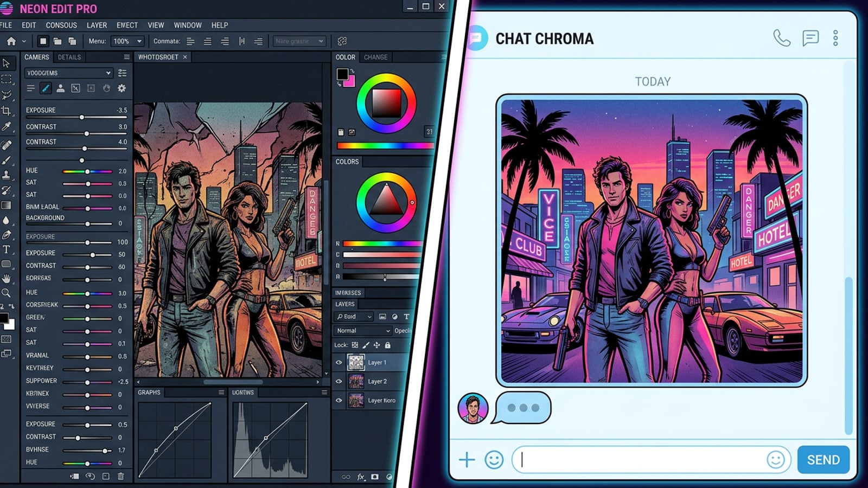
Task: Start a phone call in Chat Chroma
Action: tap(782, 38)
